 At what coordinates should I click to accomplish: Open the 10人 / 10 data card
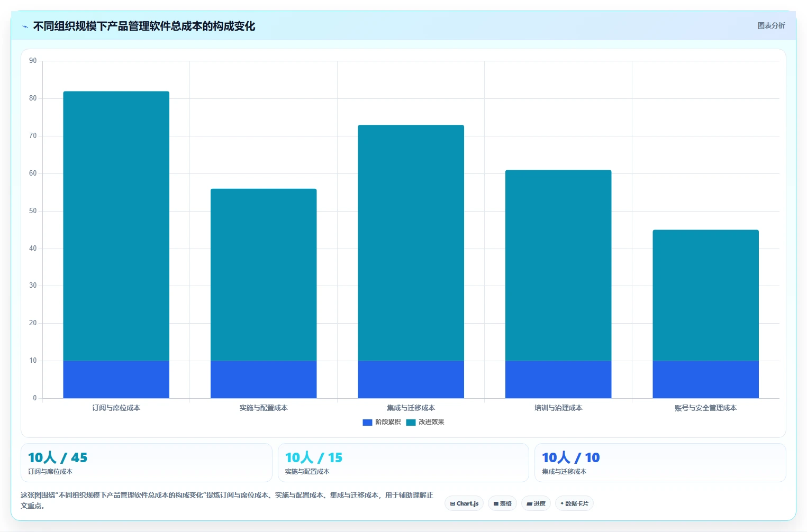click(660, 463)
